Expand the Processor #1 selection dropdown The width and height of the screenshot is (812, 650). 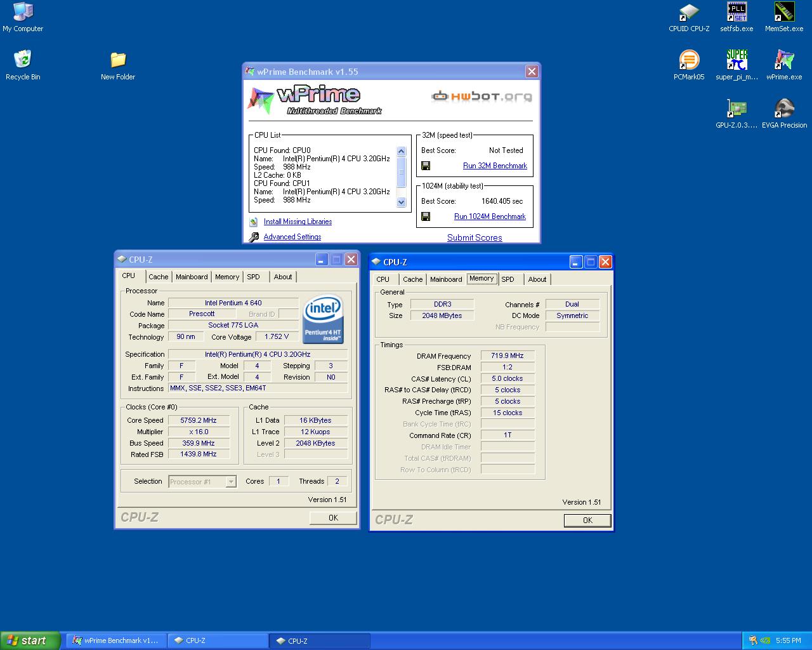click(x=231, y=482)
